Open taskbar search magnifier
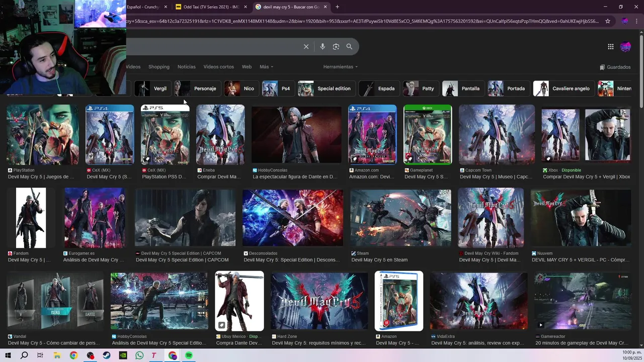This screenshot has width=644, height=362. pos(24,355)
